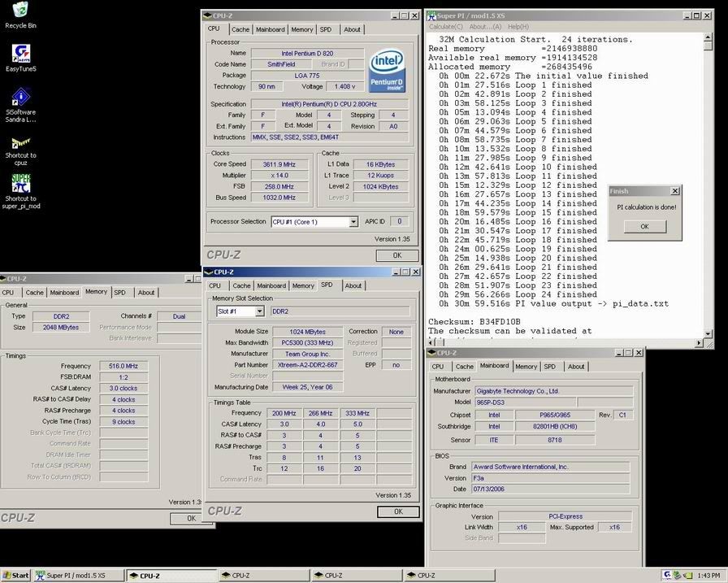This screenshot has height=583, width=728.
Task: Open About menu in Super PI
Action: pos(485,27)
